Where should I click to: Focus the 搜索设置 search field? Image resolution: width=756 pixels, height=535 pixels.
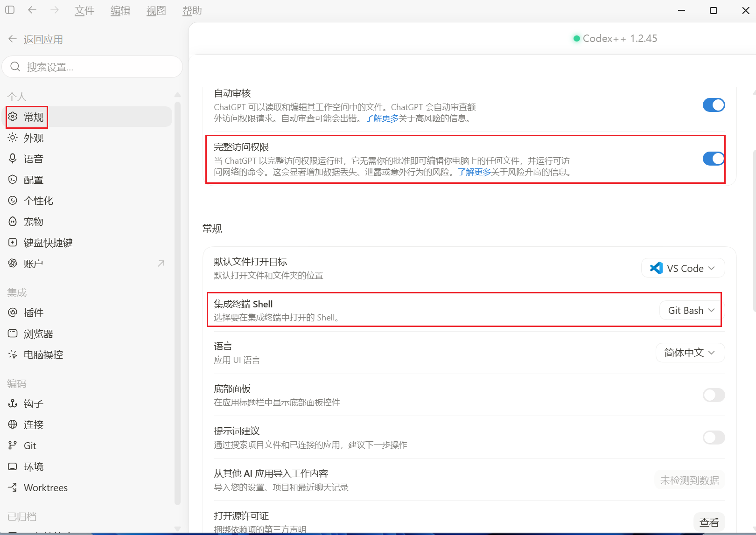pyautogui.click(x=92, y=67)
